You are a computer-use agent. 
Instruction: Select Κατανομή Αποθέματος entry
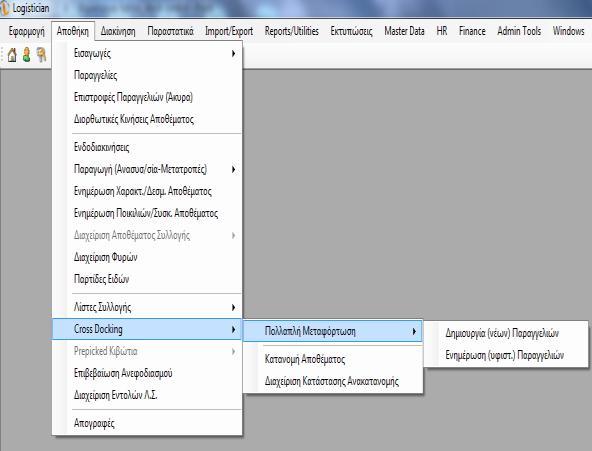333,359
